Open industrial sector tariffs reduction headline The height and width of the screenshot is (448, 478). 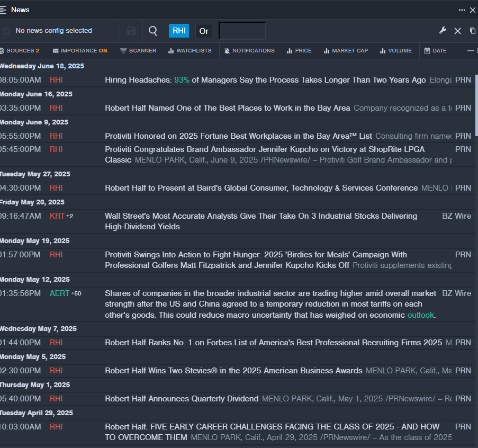click(270, 304)
